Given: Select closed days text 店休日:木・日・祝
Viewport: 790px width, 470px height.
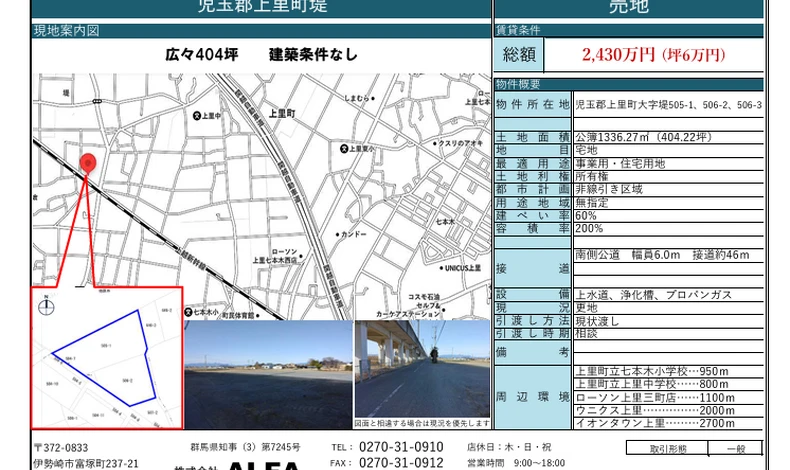Looking at the screenshot, I should (509, 447).
